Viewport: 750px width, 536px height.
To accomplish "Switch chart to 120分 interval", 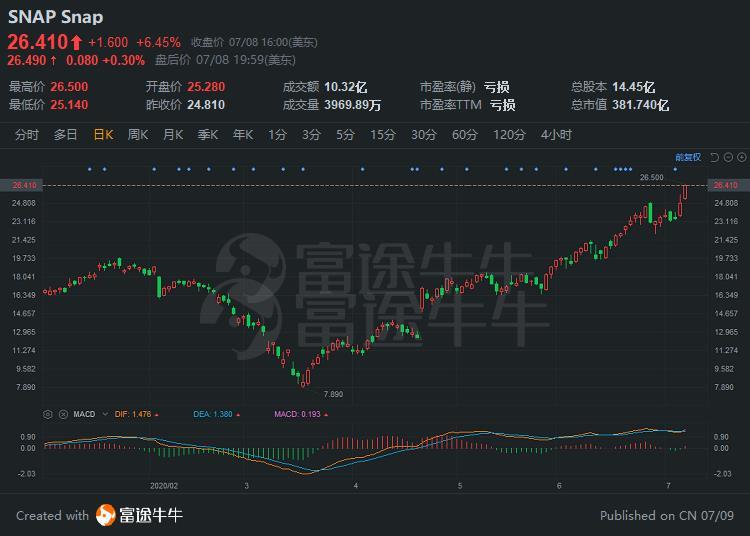I will click(x=509, y=135).
